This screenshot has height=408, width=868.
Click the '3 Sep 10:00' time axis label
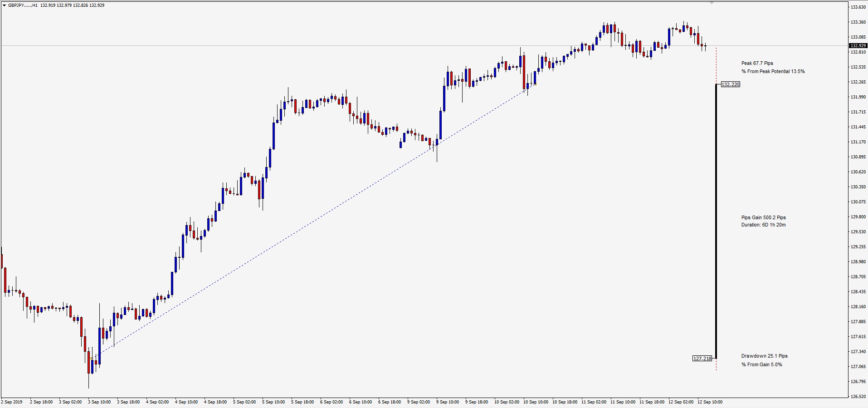click(x=99, y=402)
